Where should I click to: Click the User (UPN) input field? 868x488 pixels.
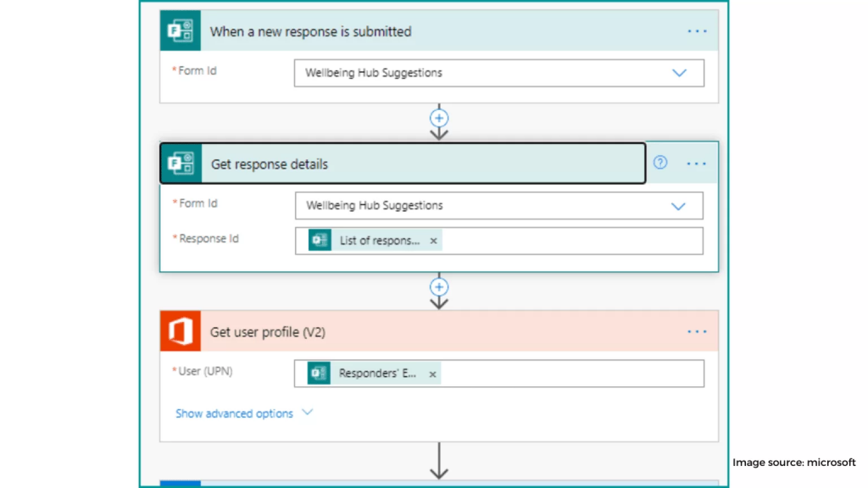tap(498, 374)
